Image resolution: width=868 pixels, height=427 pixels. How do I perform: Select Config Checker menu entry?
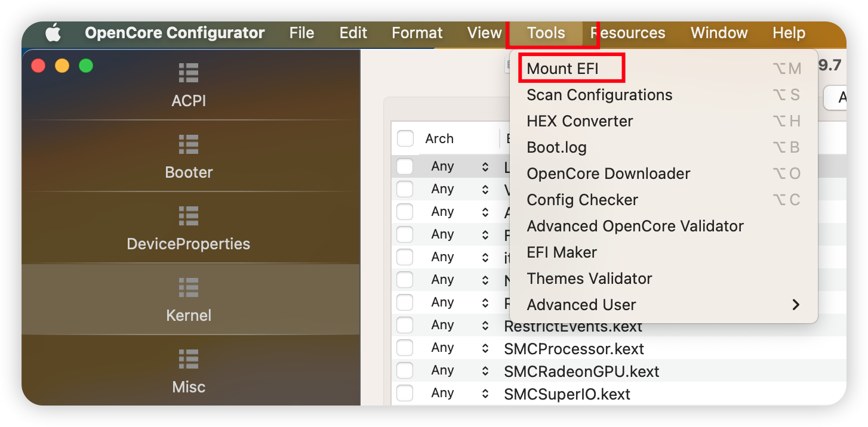[582, 200]
